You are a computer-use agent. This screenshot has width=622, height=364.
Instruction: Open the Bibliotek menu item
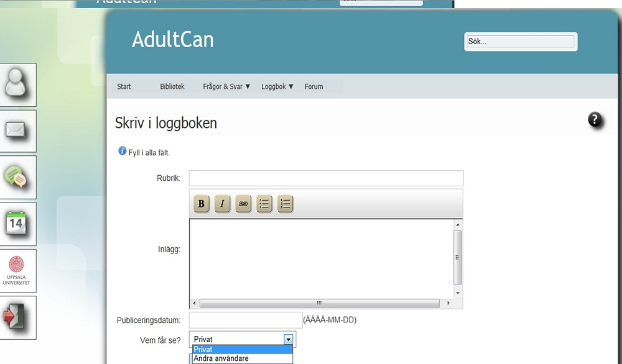tap(172, 86)
